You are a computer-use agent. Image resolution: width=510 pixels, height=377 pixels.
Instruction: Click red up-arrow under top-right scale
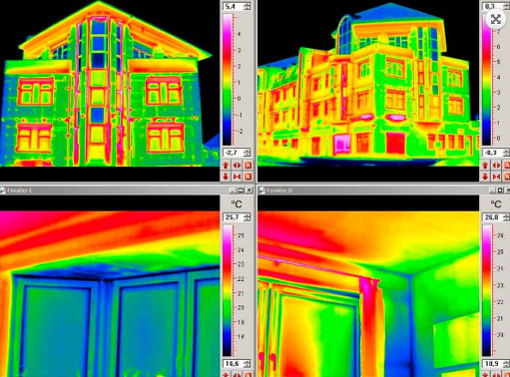pos(485,165)
